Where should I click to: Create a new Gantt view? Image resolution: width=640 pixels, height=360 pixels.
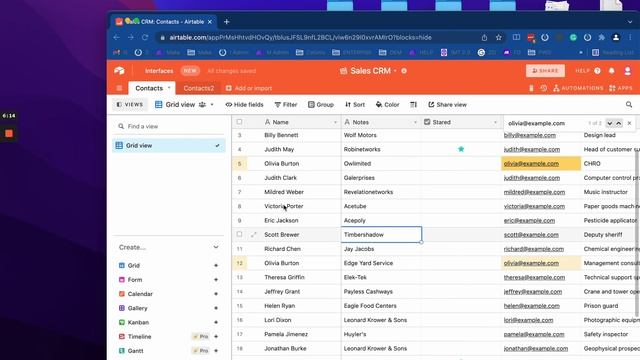click(169, 351)
